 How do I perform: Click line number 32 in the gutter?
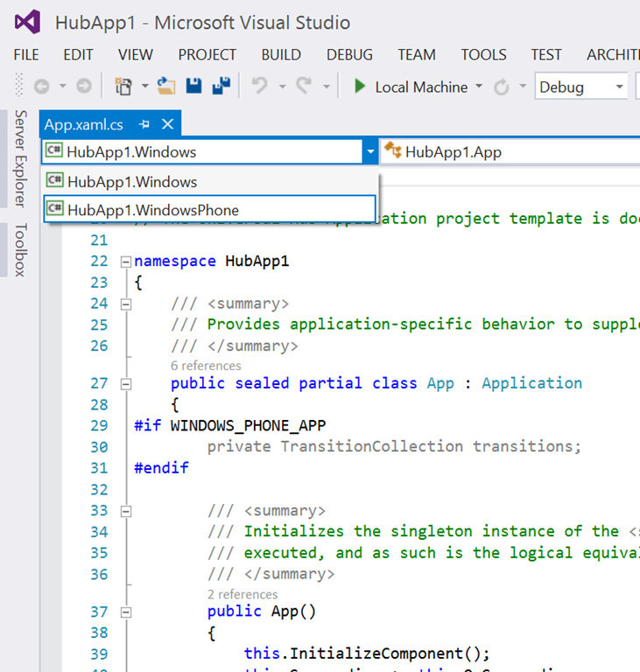coord(99,489)
